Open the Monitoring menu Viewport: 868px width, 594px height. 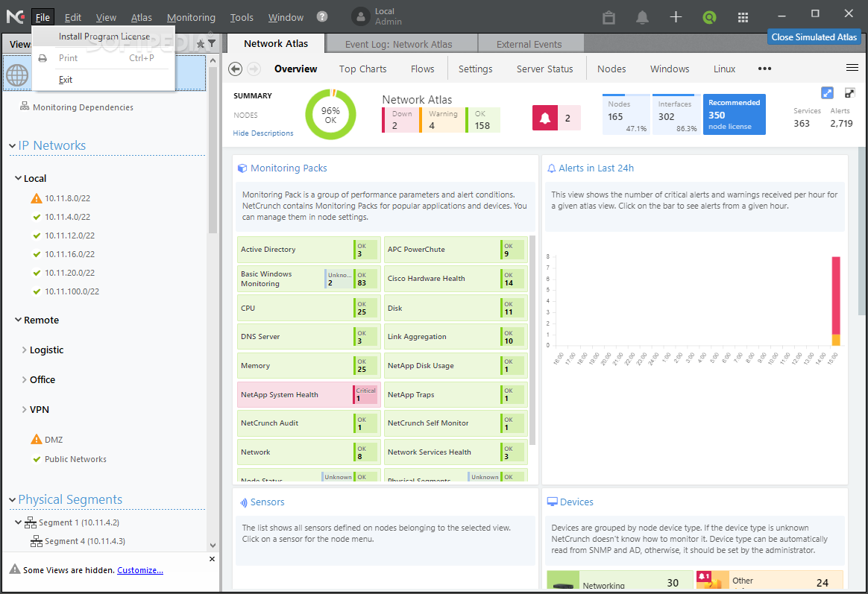point(191,17)
